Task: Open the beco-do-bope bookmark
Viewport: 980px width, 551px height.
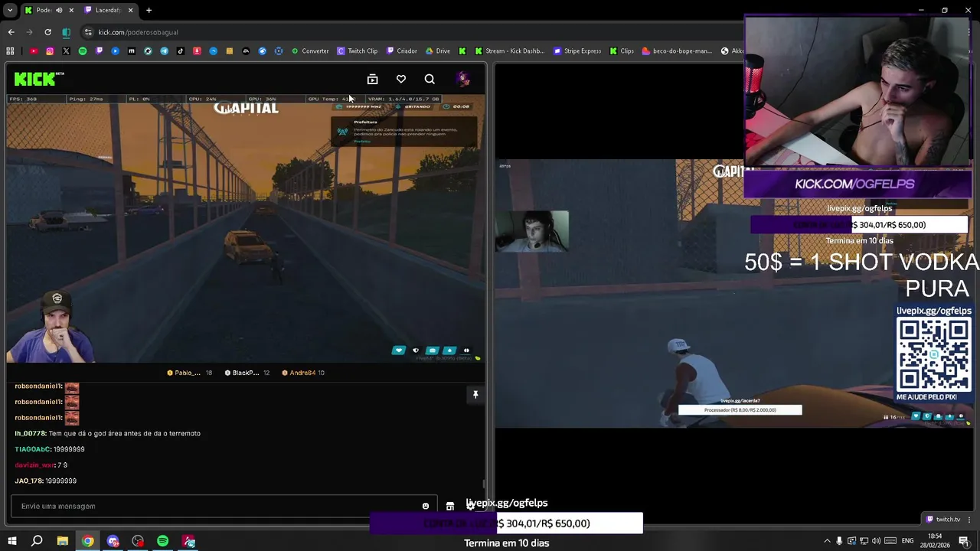Action: [x=677, y=51]
